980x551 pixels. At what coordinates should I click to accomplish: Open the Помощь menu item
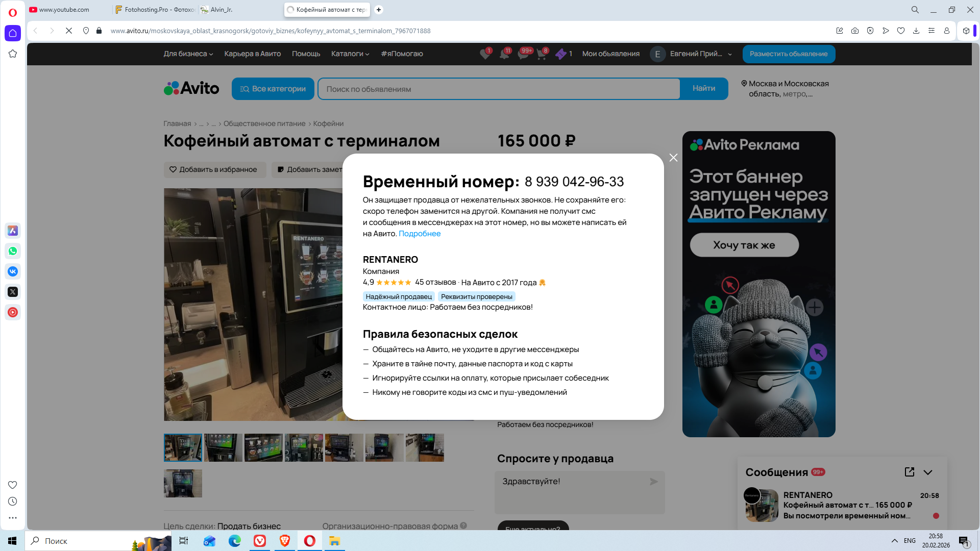(306, 54)
